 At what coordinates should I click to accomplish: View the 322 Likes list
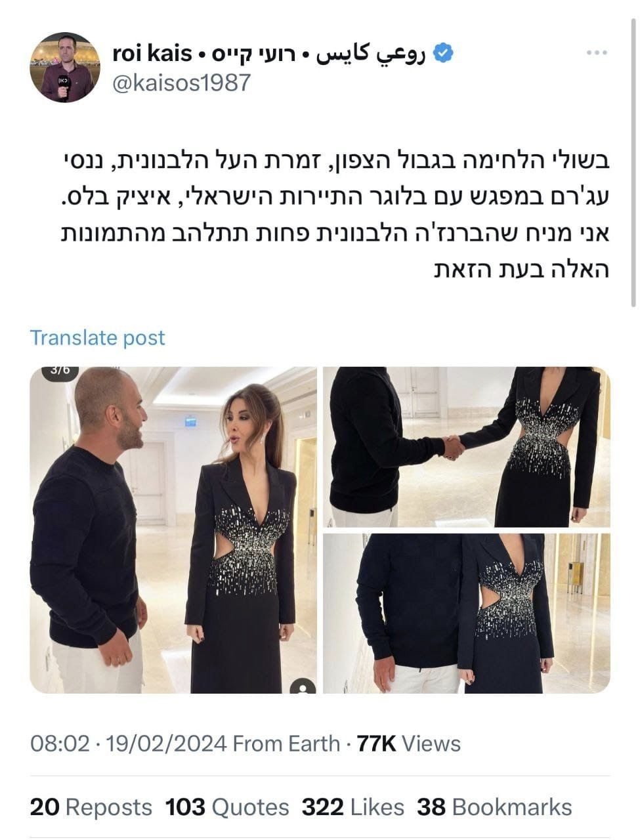tap(353, 807)
